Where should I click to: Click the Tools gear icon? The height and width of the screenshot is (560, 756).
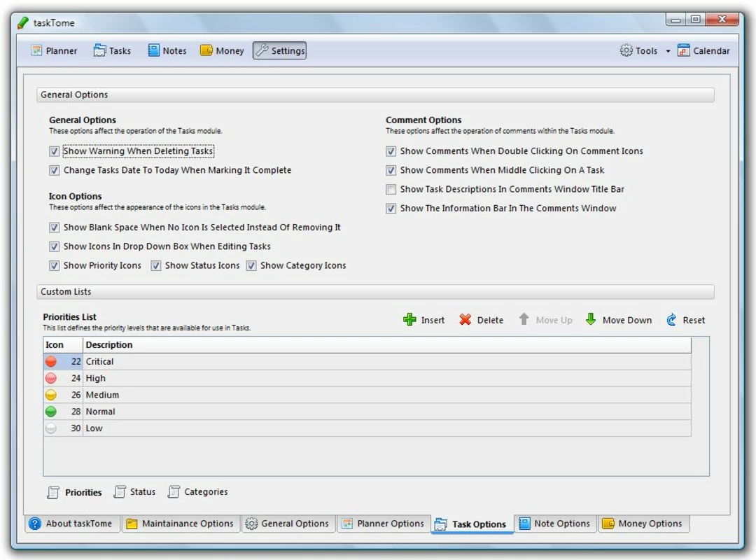626,50
